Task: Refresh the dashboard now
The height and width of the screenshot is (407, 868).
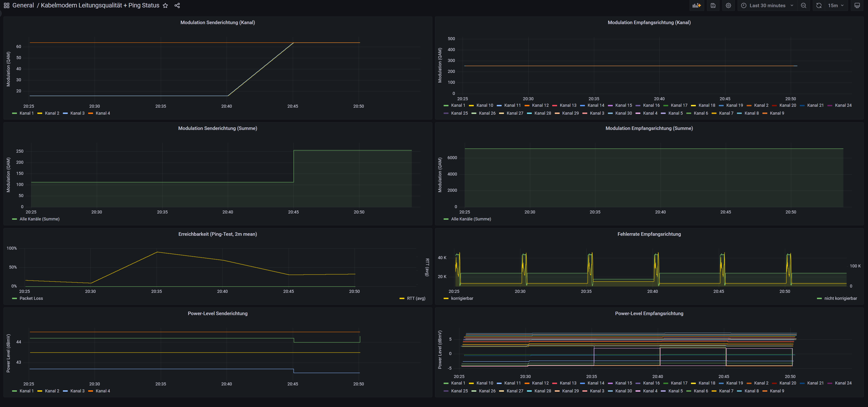Action: (819, 5)
